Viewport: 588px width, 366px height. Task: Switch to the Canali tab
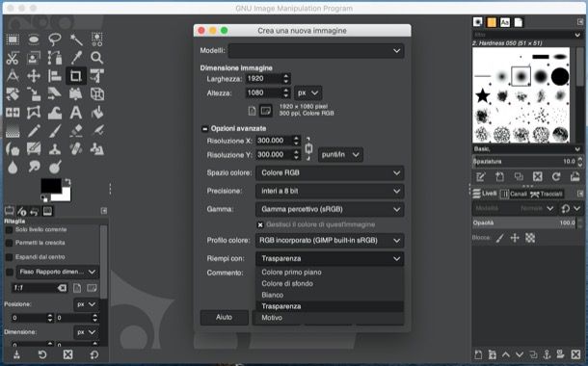tap(514, 194)
